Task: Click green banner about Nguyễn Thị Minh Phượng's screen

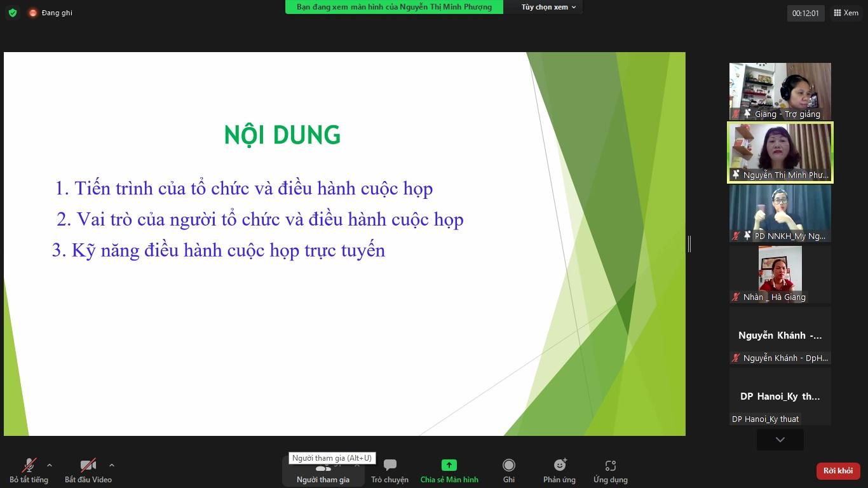Action: pos(394,7)
